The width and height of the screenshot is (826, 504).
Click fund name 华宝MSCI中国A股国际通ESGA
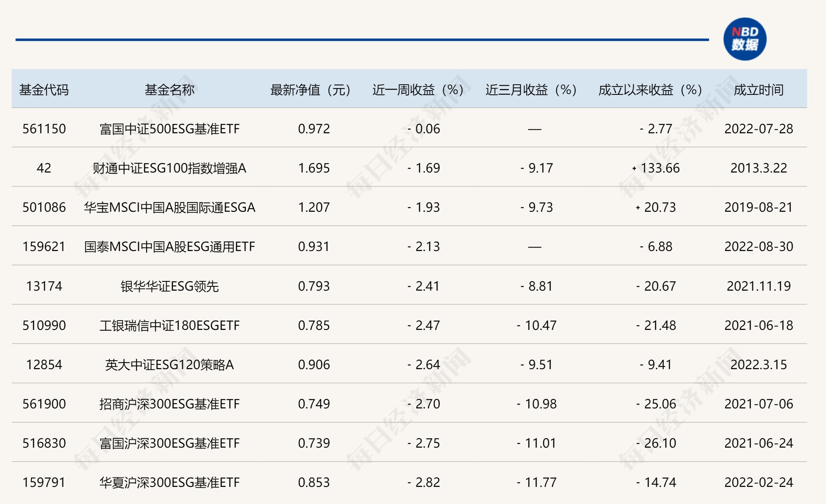point(170,207)
